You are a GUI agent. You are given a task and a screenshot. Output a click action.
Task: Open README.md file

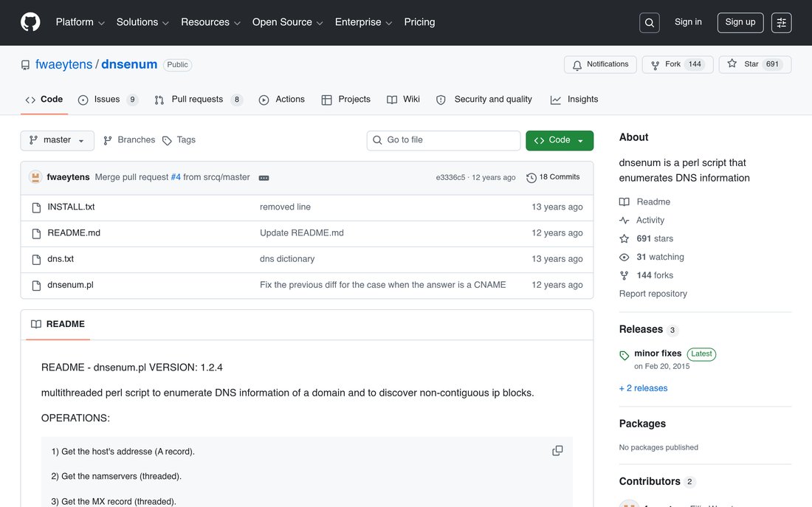click(x=74, y=233)
